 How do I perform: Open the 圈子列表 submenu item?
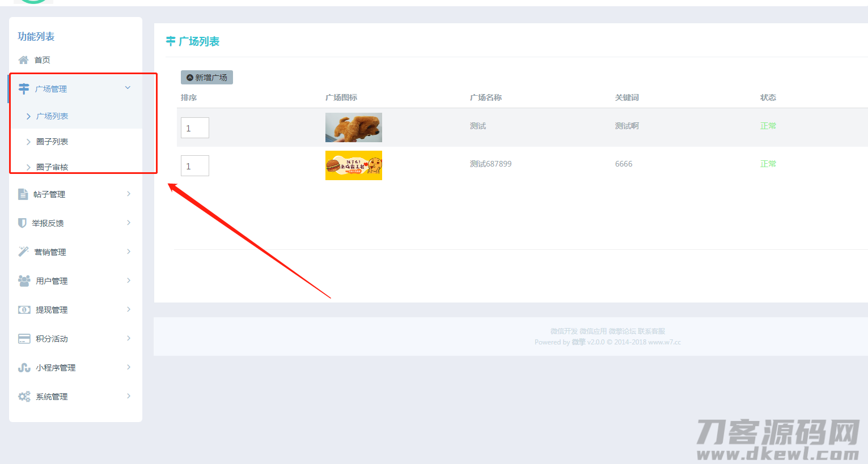point(52,142)
